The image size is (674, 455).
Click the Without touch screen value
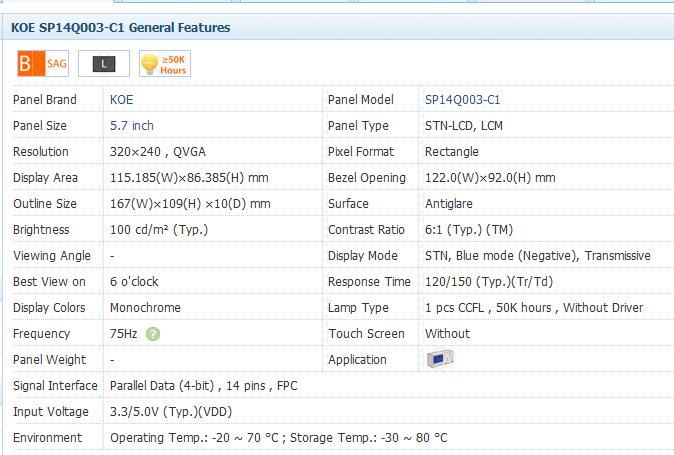[x=447, y=333]
